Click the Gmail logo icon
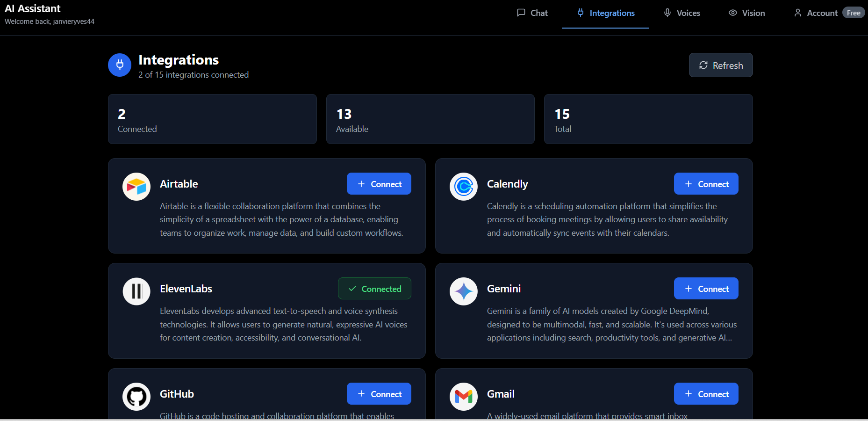Viewport: 868px width, 421px height. (464, 397)
